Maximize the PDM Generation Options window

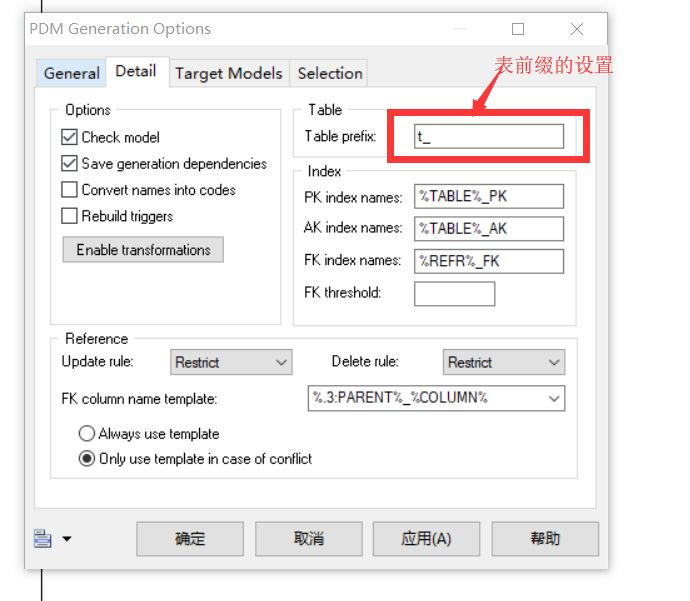pyautogui.click(x=518, y=29)
